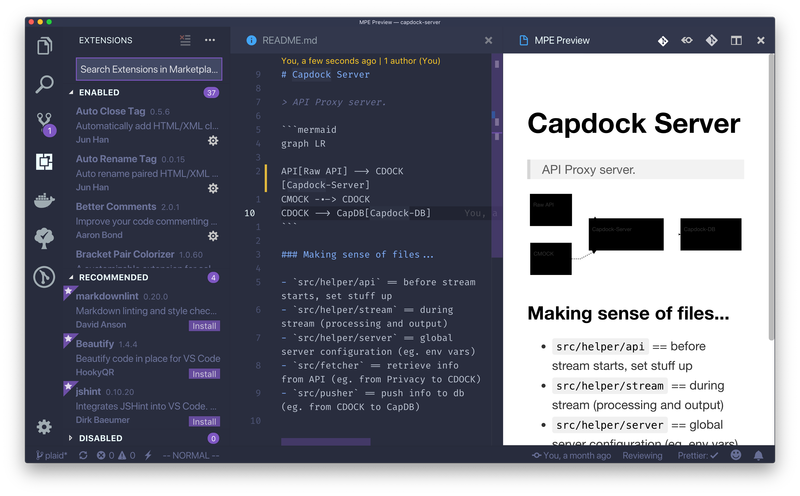Toggle the file changes eye-arrow icon
The image size is (800, 496).
pyautogui.click(x=687, y=40)
